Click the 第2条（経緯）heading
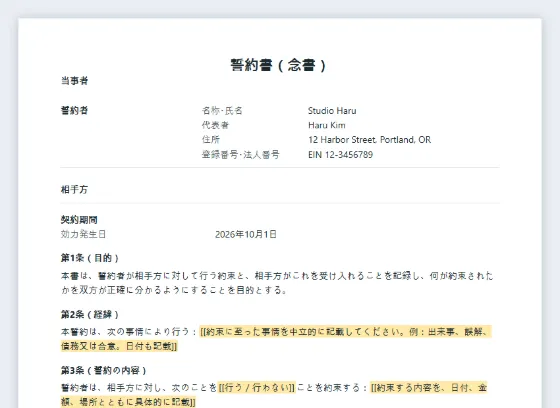560x408 pixels. click(x=90, y=314)
